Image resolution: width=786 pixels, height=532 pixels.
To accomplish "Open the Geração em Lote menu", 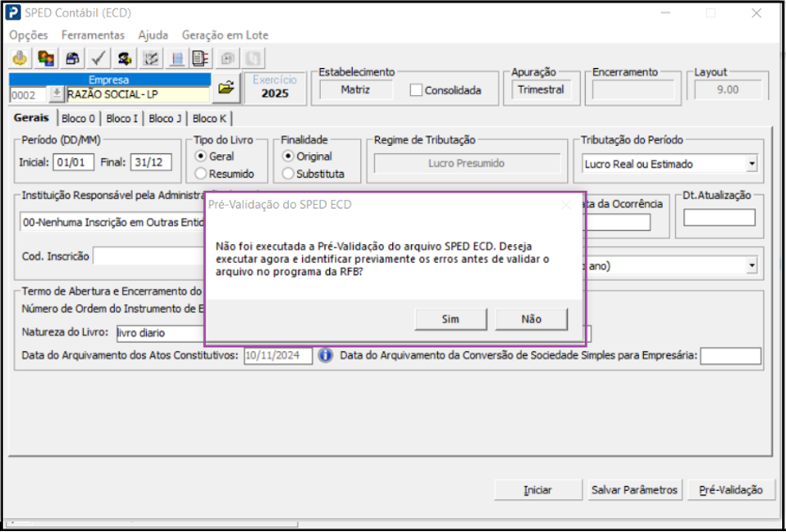I will [225, 35].
